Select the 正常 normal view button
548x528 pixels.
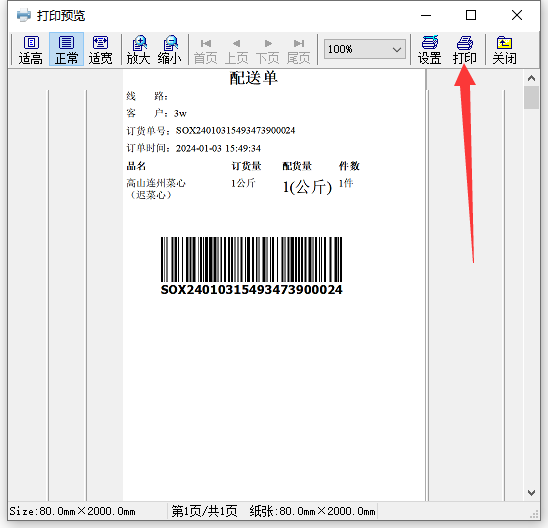[x=66, y=50]
